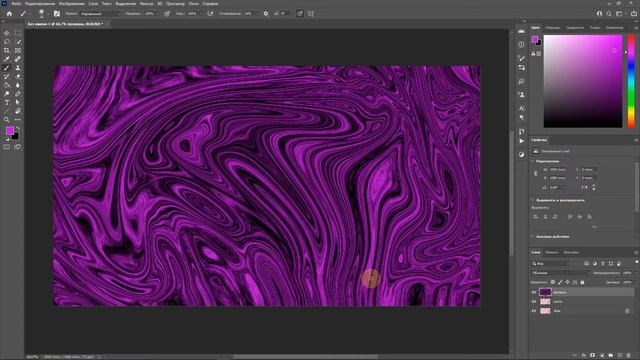Toggle lock position
The width and height of the screenshot is (640, 360).
(567, 282)
